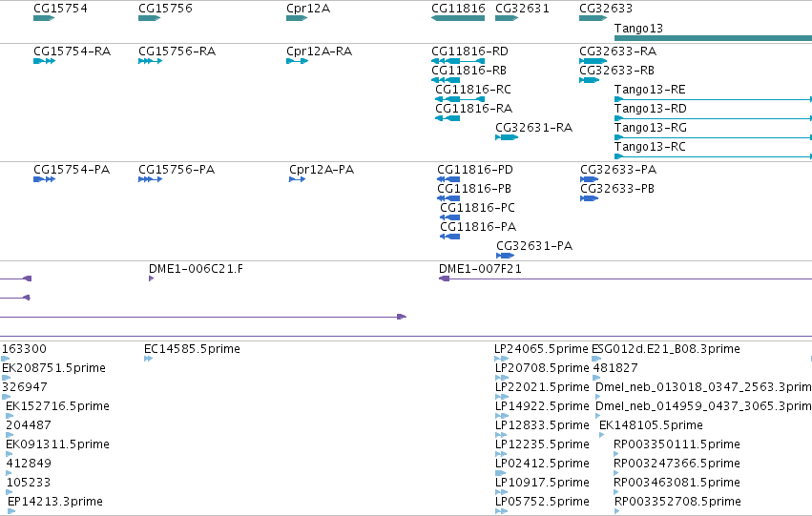Click the Tango13 gene label

[x=638, y=29]
